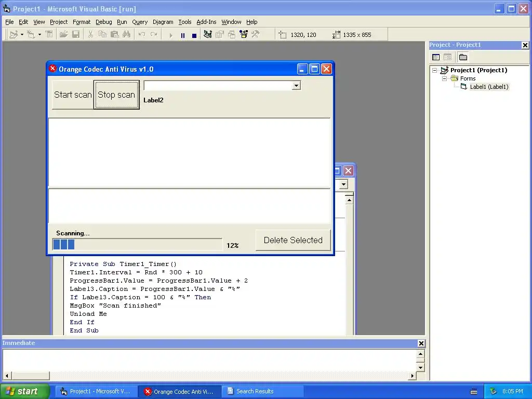
Task: Stop the running program with End
Action: click(194, 35)
